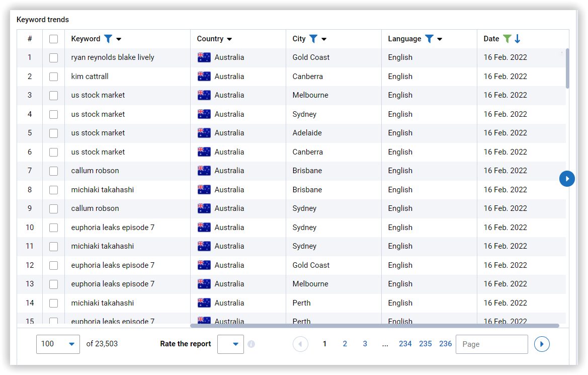Open the Language column filter funnel icon

pyautogui.click(x=430, y=39)
